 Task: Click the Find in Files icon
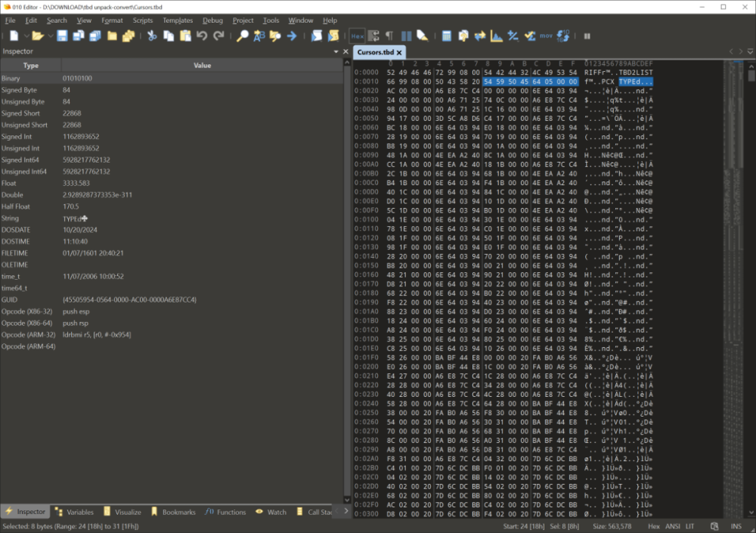[x=275, y=36]
